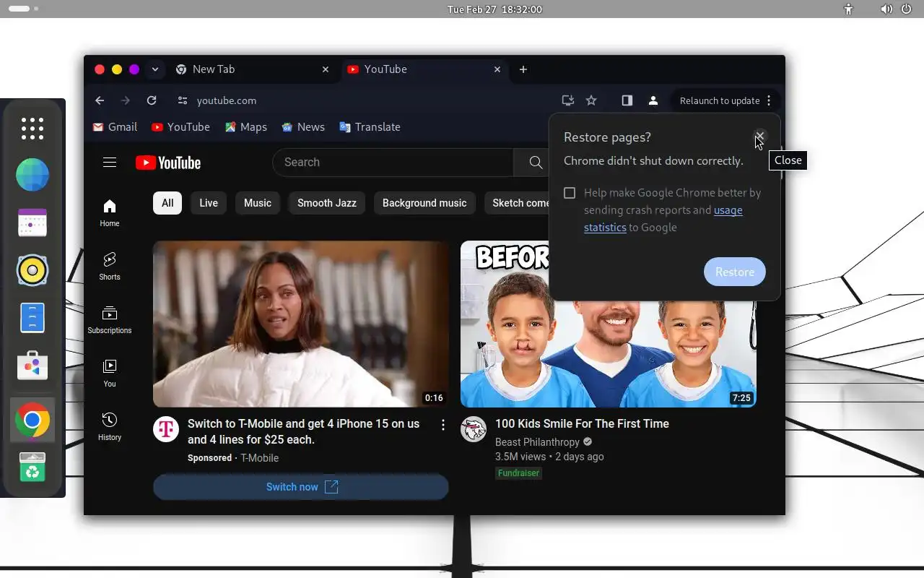Viewport: 924px width, 578px height.
Task: Open the Translate bookmark
Action: [x=370, y=127]
